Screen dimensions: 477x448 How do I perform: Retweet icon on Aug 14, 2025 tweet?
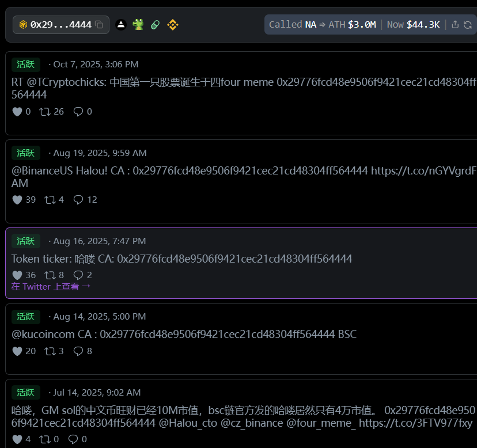pyautogui.click(x=50, y=351)
